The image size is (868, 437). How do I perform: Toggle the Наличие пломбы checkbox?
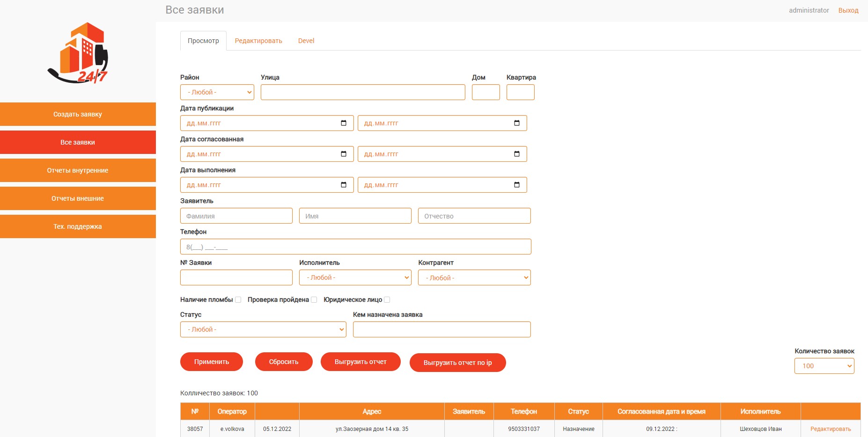pos(238,300)
